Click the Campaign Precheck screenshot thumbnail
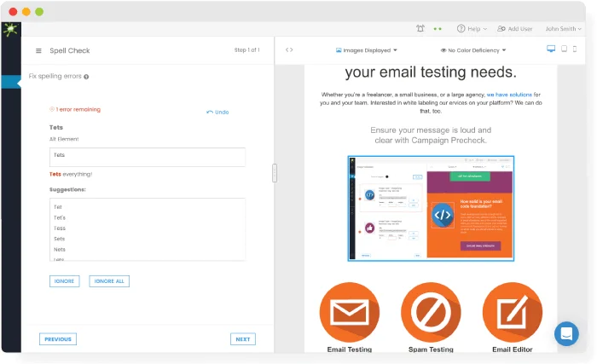Screen dimensions: 597x364 point(431,207)
